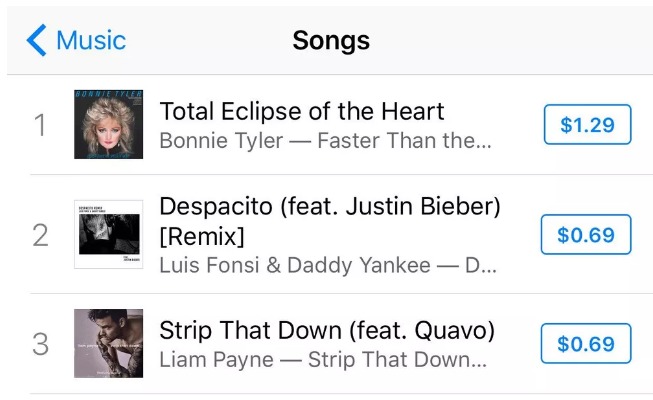Select the Despacito (feat. Justin Bieber) title
This screenshot has height=400, width=653.
330,207
